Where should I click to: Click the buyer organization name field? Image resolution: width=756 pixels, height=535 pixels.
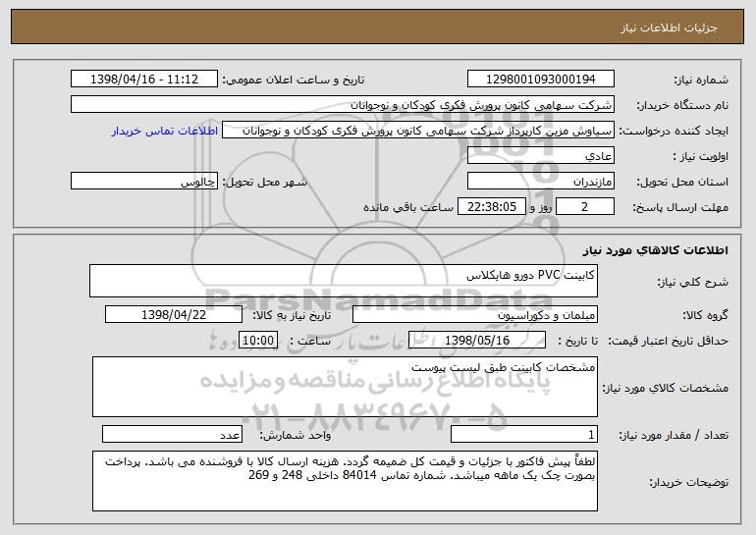343,105
